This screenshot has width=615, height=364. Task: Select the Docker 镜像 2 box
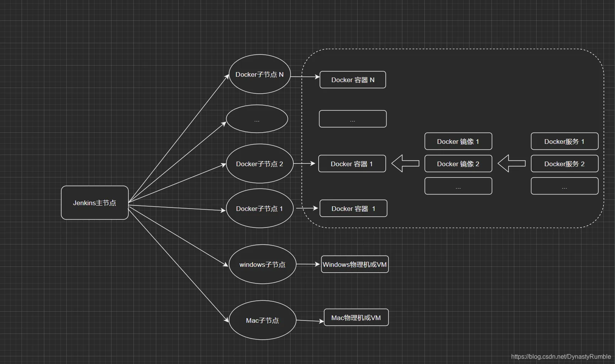pyautogui.click(x=458, y=164)
